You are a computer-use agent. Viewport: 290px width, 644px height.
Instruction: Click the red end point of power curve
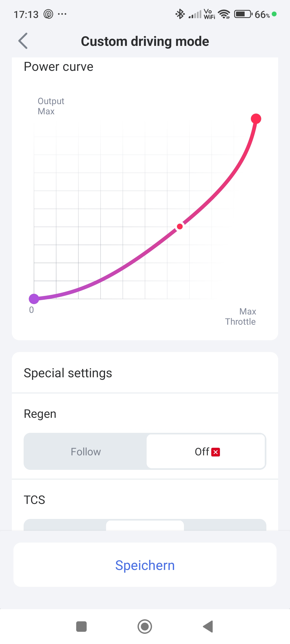pyautogui.click(x=256, y=119)
